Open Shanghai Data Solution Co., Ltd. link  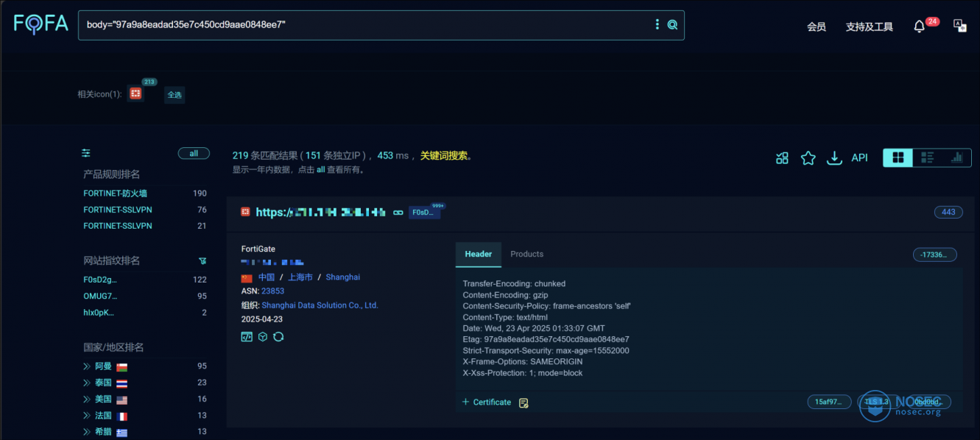pos(320,305)
